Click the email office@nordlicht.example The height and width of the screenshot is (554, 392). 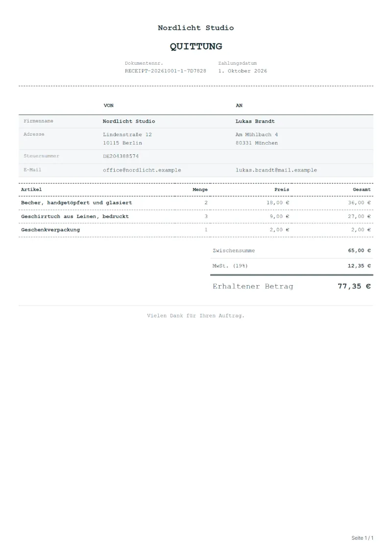coord(142,170)
